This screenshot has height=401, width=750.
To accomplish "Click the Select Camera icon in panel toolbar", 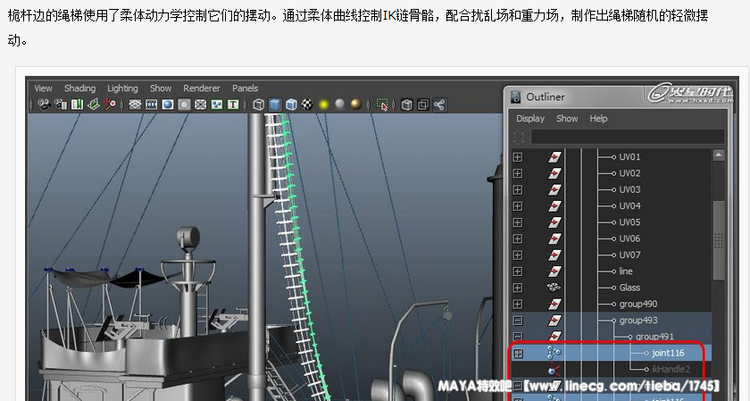I will [x=42, y=104].
